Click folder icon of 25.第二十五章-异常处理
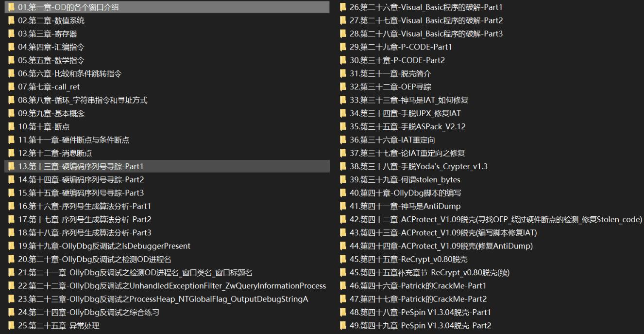The width and height of the screenshot is (644, 334). [x=11, y=325]
